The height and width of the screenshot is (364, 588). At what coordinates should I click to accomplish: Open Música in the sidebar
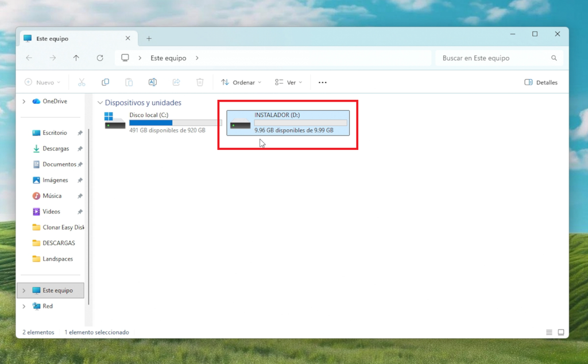pyautogui.click(x=52, y=196)
